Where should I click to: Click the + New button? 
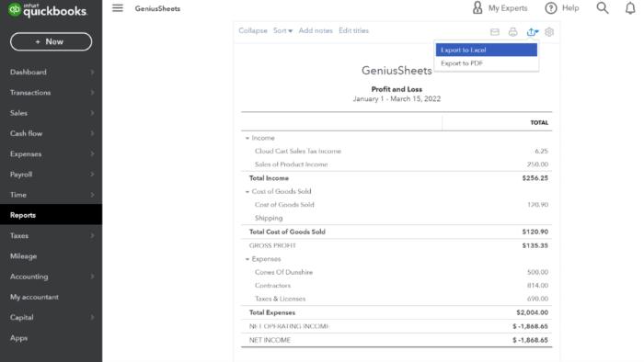tap(51, 42)
